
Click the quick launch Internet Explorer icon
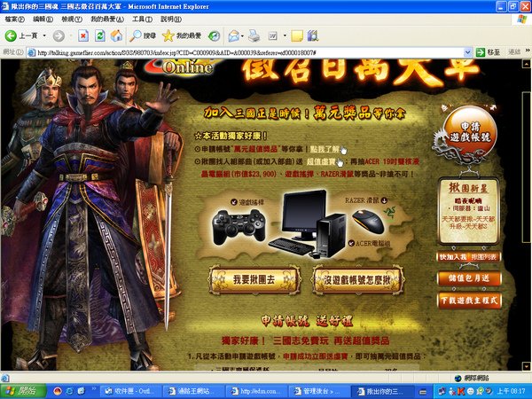pos(69,391)
